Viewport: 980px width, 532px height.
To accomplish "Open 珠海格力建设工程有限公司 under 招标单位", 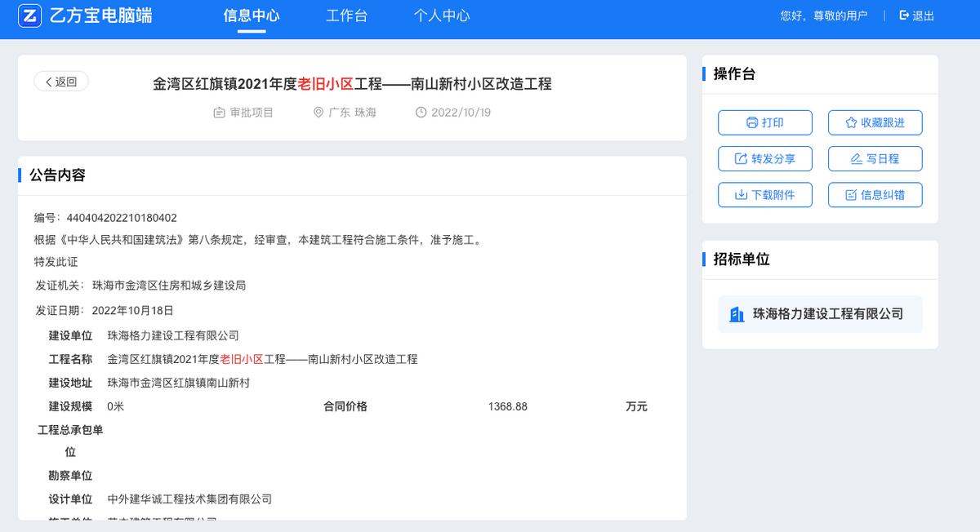I will click(820, 314).
